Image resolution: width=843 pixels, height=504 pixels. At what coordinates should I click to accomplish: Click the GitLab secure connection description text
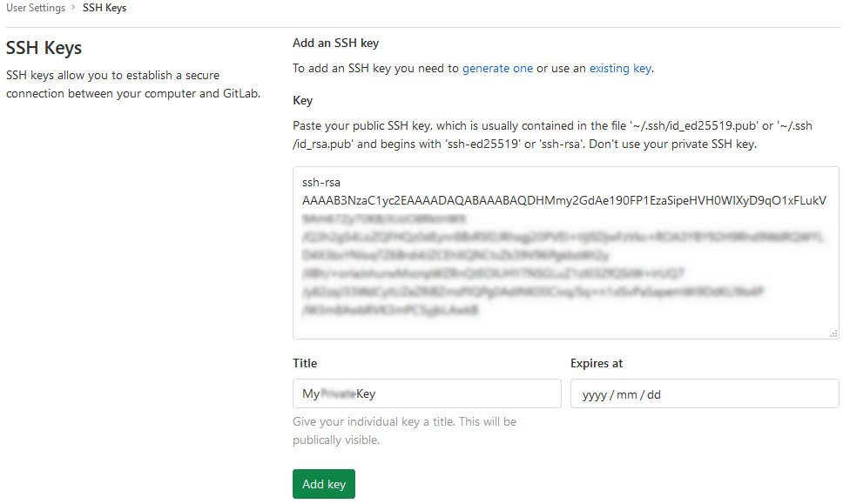tap(133, 84)
